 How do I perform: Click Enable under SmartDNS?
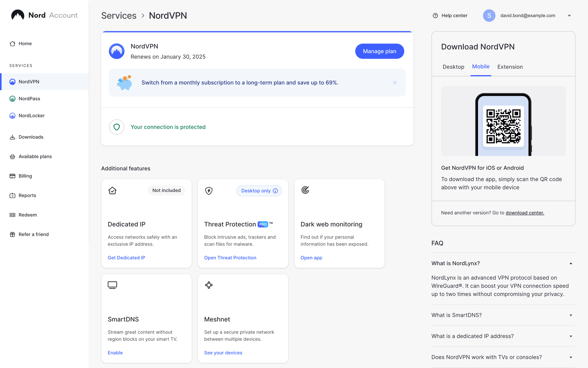click(115, 353)
